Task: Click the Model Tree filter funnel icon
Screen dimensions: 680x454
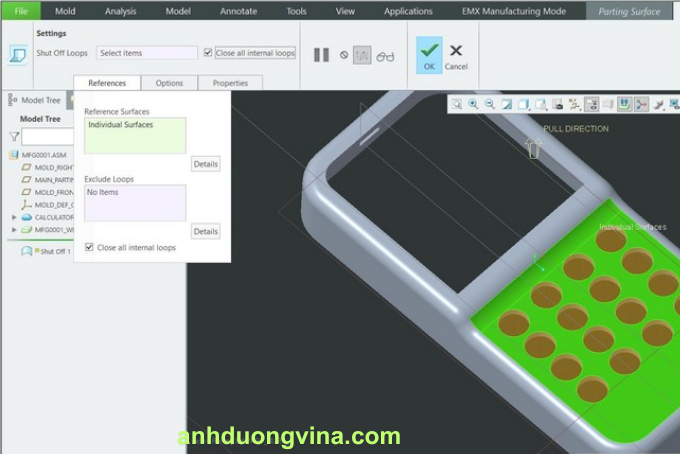Action: [14, 136]
